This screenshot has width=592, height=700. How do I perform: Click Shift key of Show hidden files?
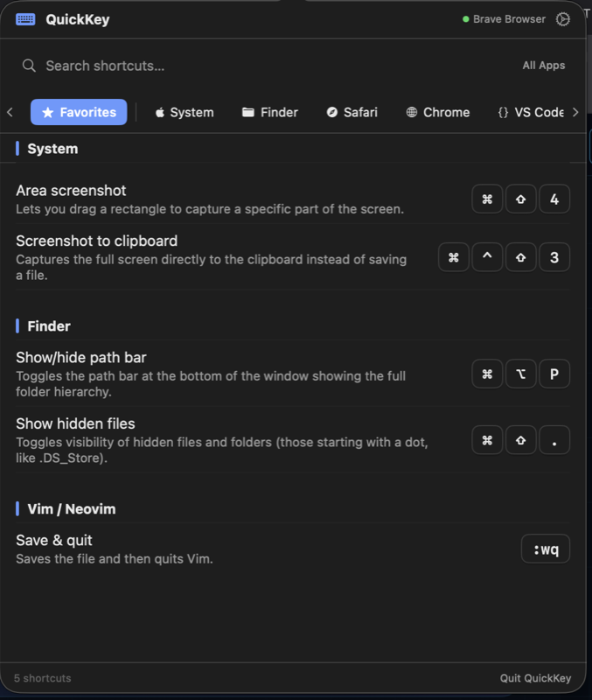520,440
